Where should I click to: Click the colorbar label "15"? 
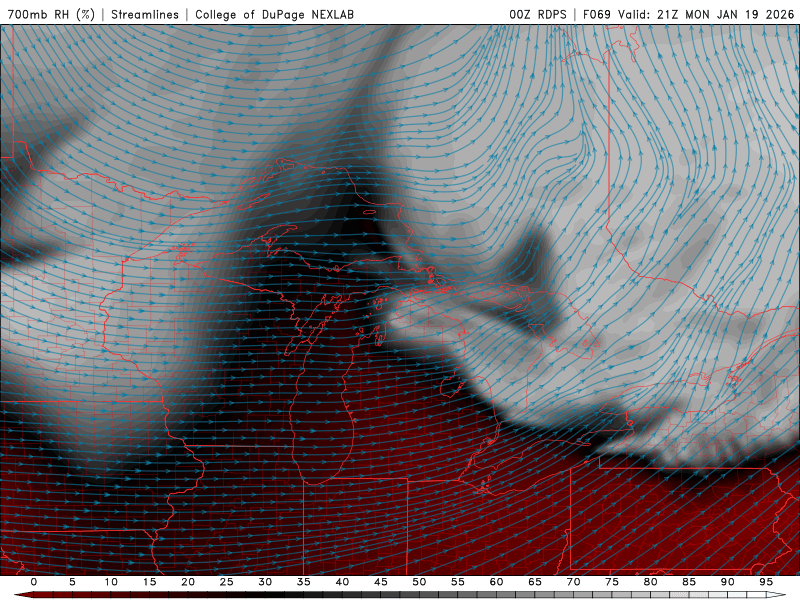[149, 582]
